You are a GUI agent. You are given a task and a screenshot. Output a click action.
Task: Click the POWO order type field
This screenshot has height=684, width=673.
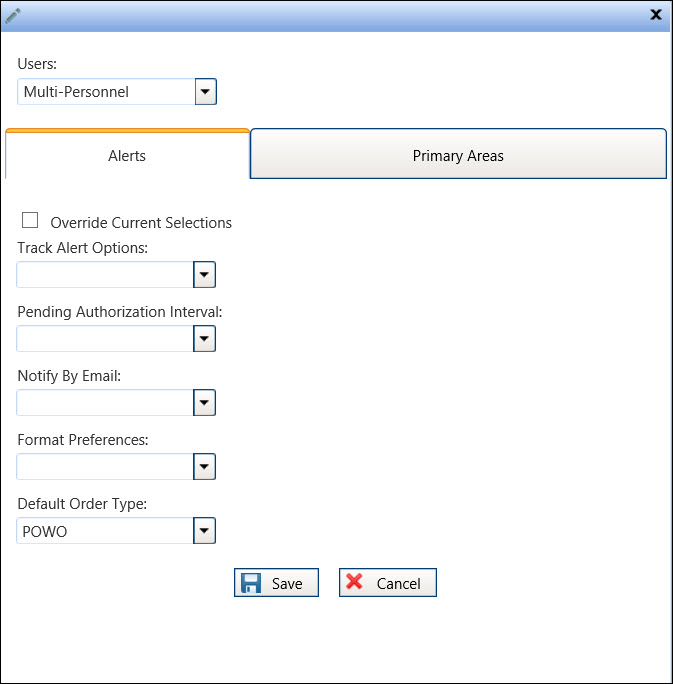(105, 531)
